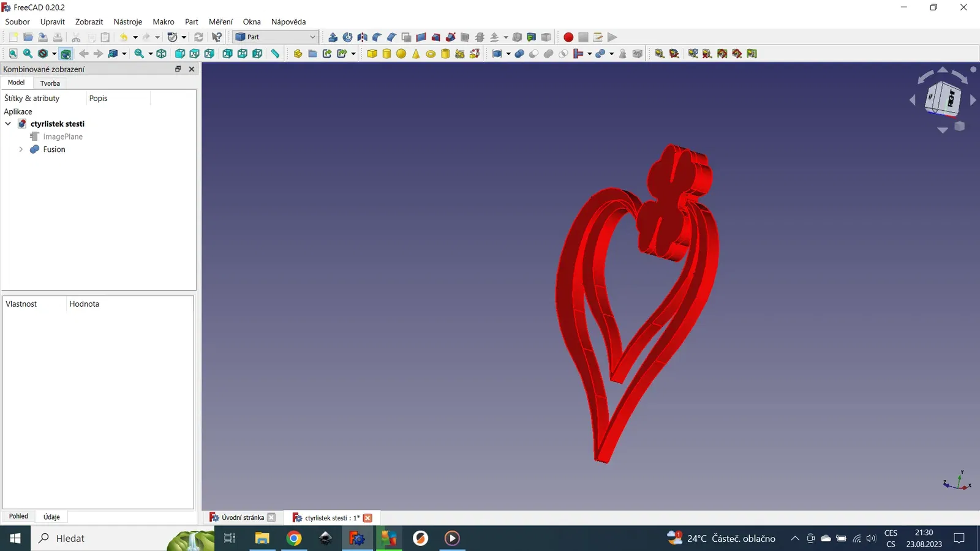Viewport: 980px width, 551px height.
Task: Create a sphere primitive
Action: click(x=401, y=54)
